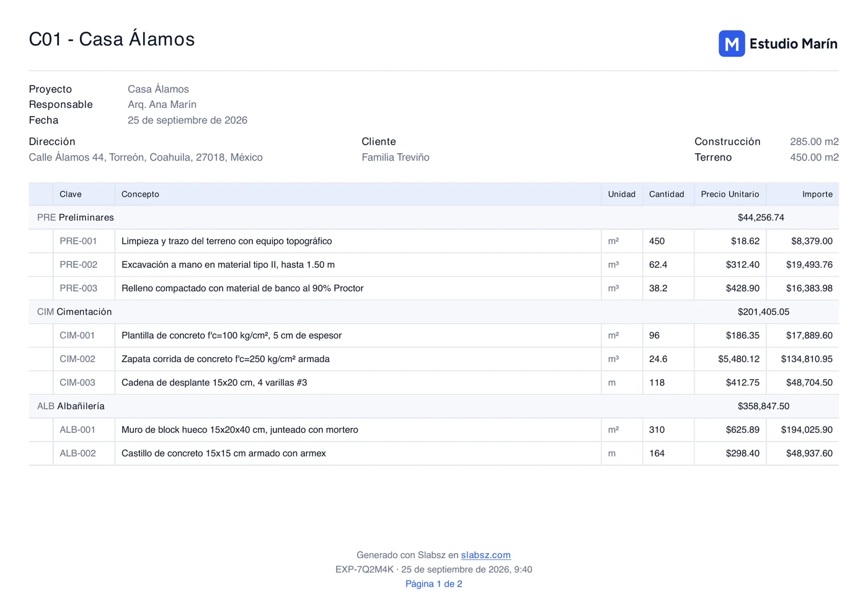Click the address Calle Álamos 44, Torreón
The height and width of the screenshot is (614, 868).
point(146,158)
